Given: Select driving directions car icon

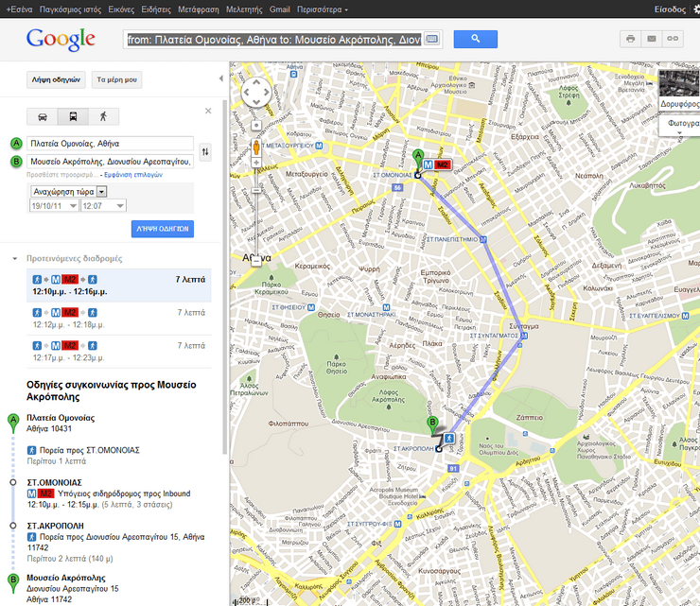Looking at the screenshot, I should (x=43, y=117).
